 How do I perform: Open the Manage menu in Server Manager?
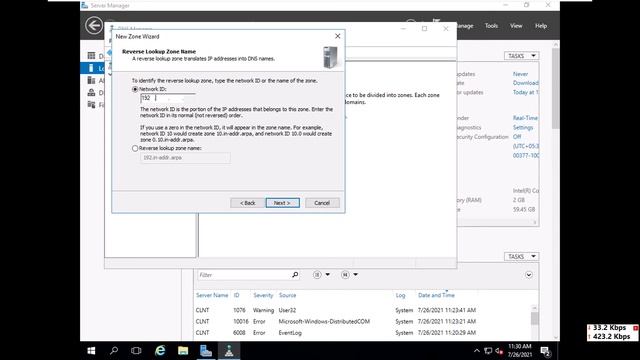(x=464, y=26)
